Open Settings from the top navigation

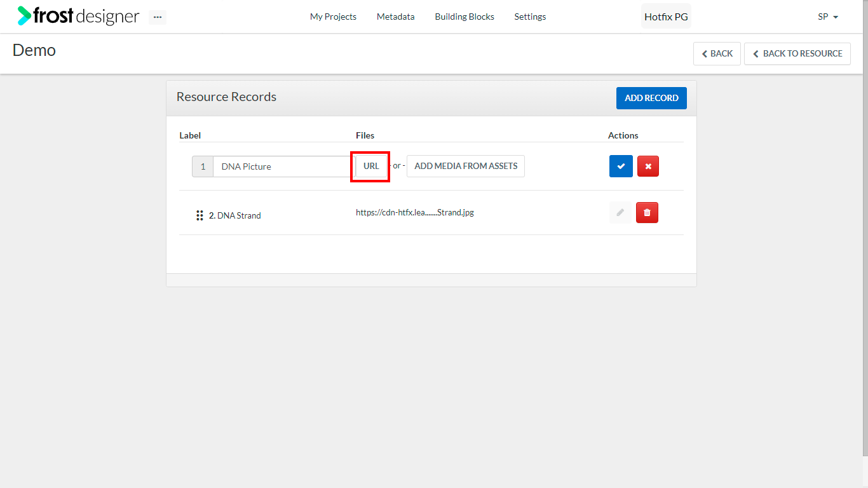tap(530, 17)
